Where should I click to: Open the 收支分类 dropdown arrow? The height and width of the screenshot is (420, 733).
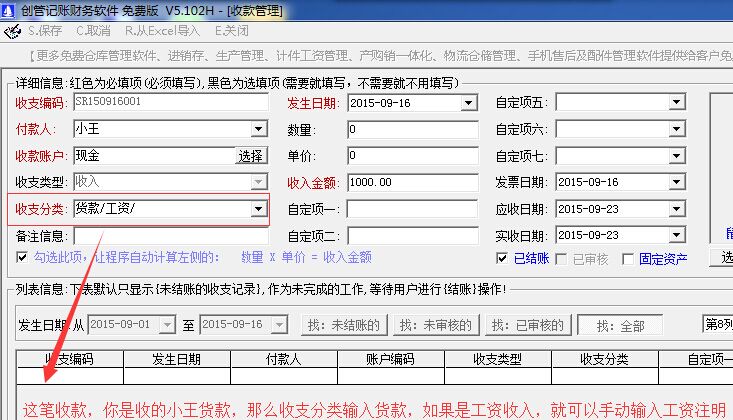(x=259, y=209)
